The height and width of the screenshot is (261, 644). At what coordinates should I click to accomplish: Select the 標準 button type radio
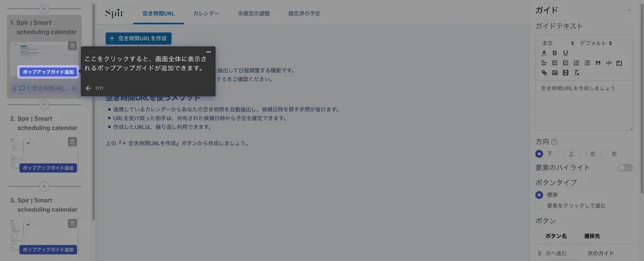(539, 195)
